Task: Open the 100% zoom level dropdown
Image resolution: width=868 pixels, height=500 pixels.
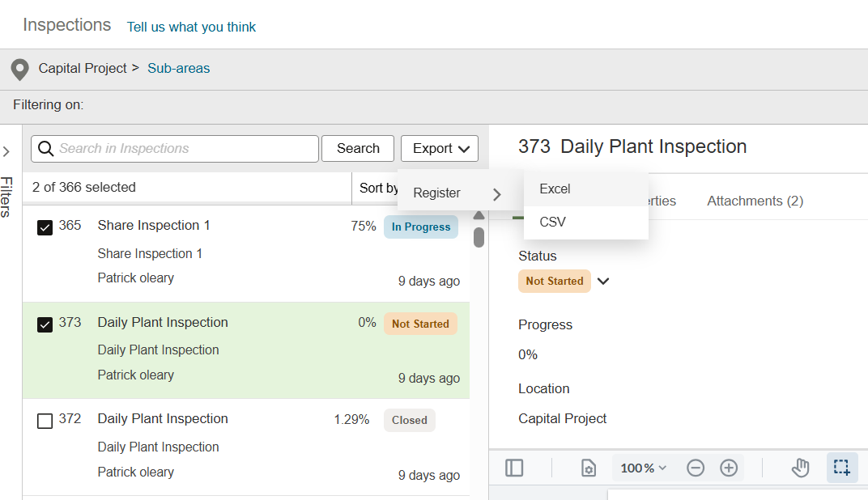Action: 643,468
